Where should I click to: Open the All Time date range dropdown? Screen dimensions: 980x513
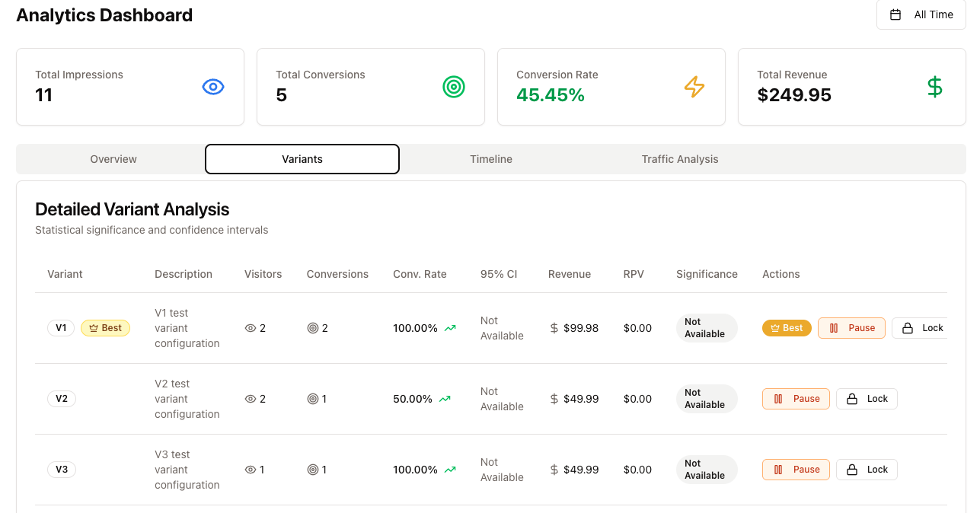coord(921,14)
